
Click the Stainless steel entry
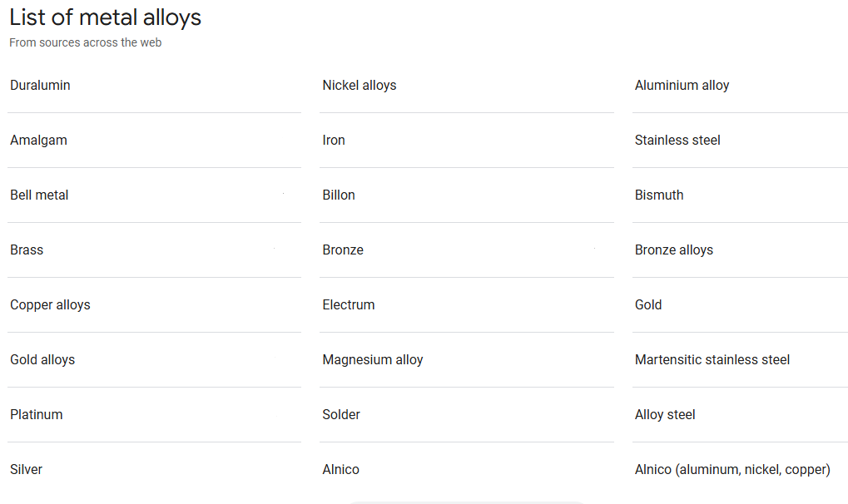677,140
